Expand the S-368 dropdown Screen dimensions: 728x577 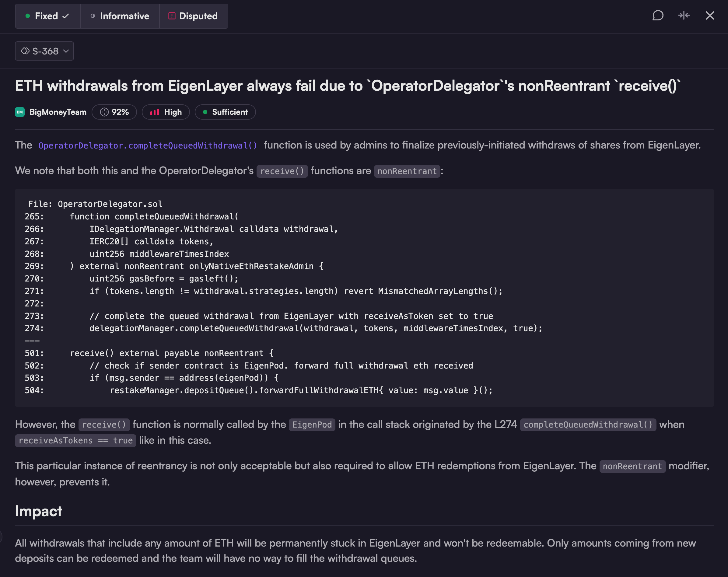click(x=66, y=51)
